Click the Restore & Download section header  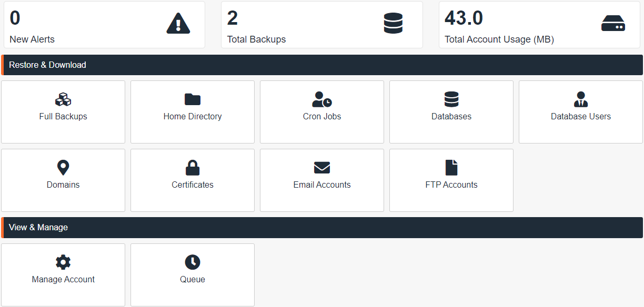pyautogui.click(x=322, y=65)
